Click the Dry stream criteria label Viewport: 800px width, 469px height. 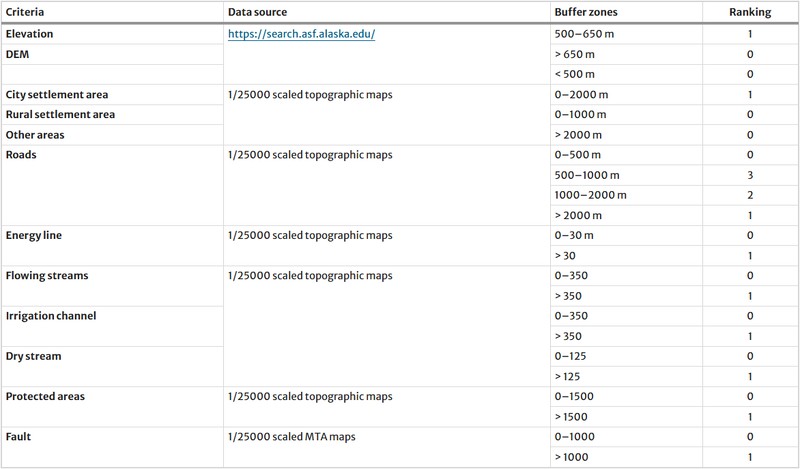pyautogui.click(x=35, y=355)
